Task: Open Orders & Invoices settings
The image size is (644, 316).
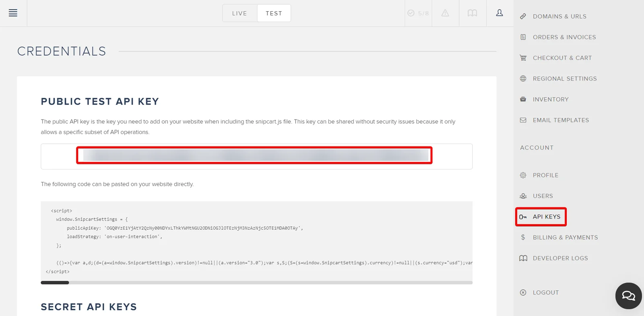Action: (x=564, y=37)
